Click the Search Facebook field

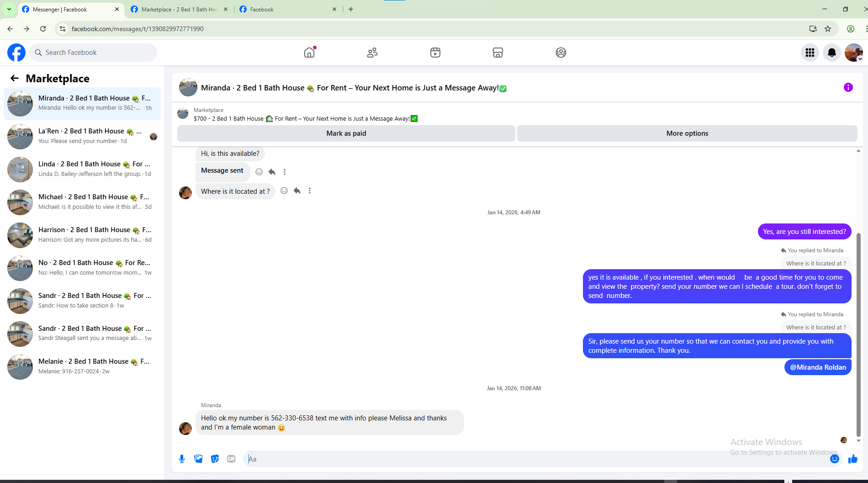[x=93, y=53]
